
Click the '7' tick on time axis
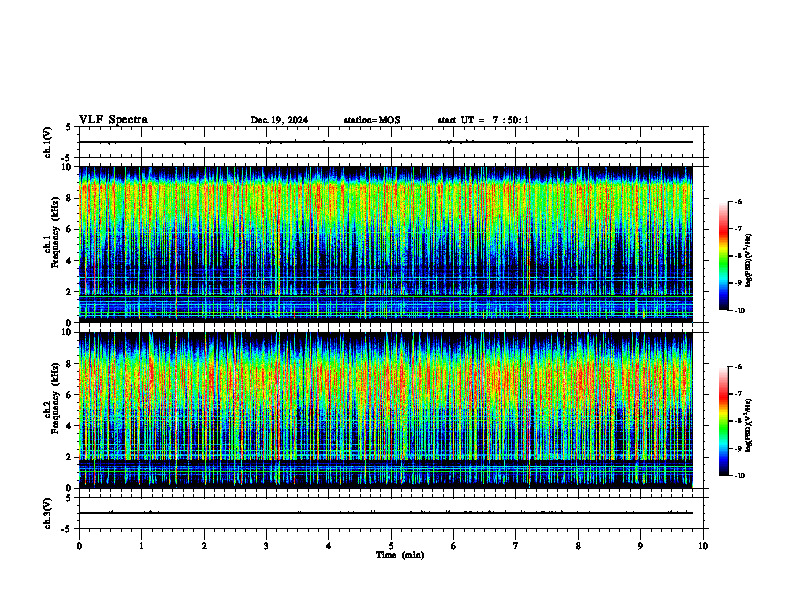[x=516, y=546]
